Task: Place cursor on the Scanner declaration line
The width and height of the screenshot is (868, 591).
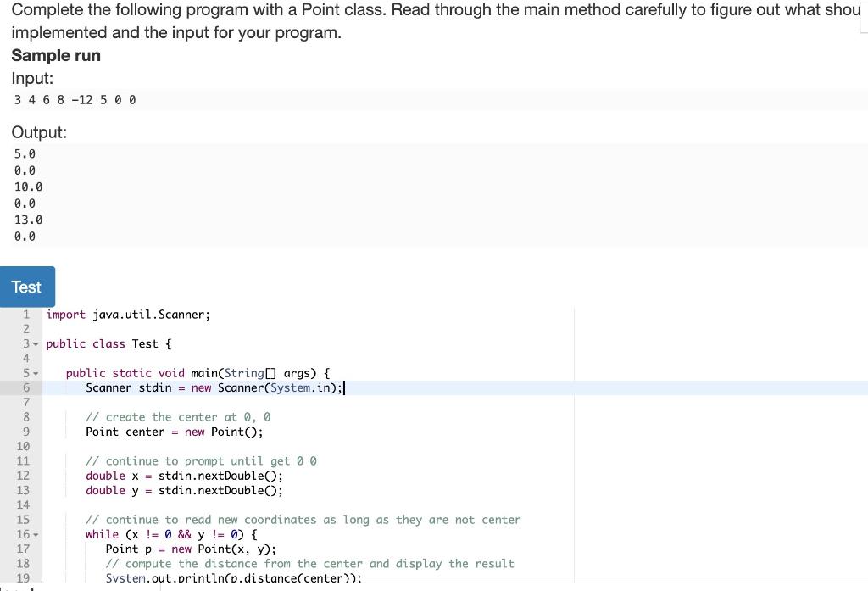Action: point(212,387)
